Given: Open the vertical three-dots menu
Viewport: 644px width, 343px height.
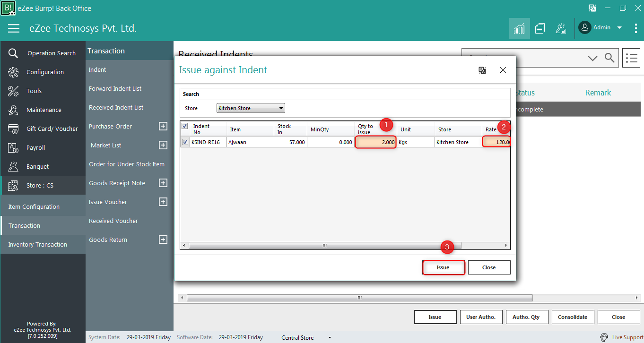Looking at the screenshot, I should coord(635,28).
